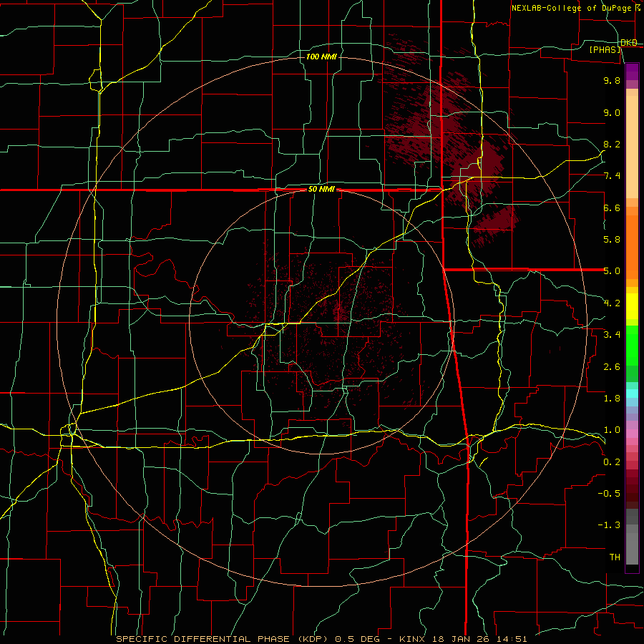Pick the peach segment of the color bar
The width and height of the screenshot is (644, 644).
click(x=632, y=146)
